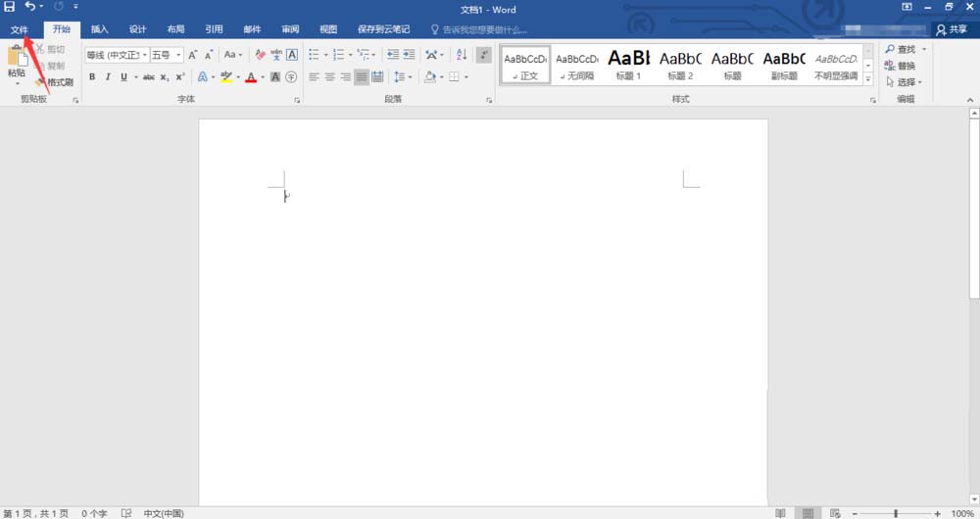Click the 告诉我您想要做什么 search box

(479, 29)
